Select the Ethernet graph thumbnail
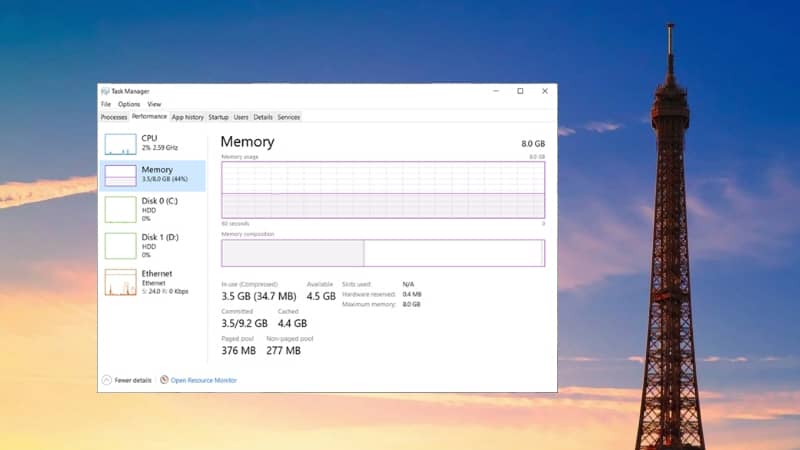This screenshot has width=800, height=450. tap(120, 282)
